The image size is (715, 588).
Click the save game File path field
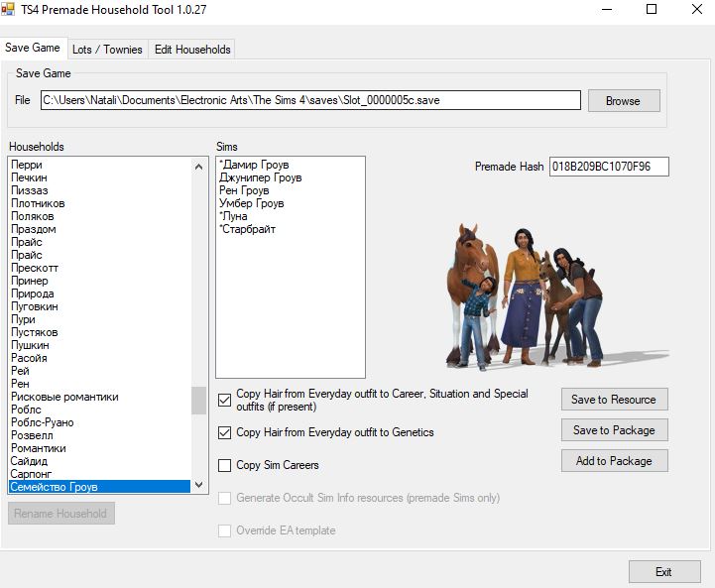click(310, 100)
